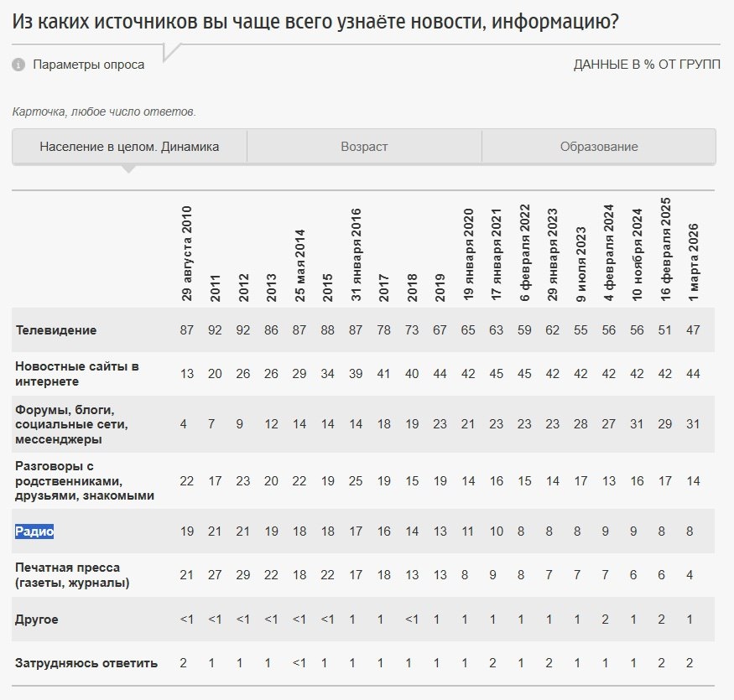The image size is (734, 700).
Task: Open the Параметры опроса link
Action: click(x=88, y=65)
